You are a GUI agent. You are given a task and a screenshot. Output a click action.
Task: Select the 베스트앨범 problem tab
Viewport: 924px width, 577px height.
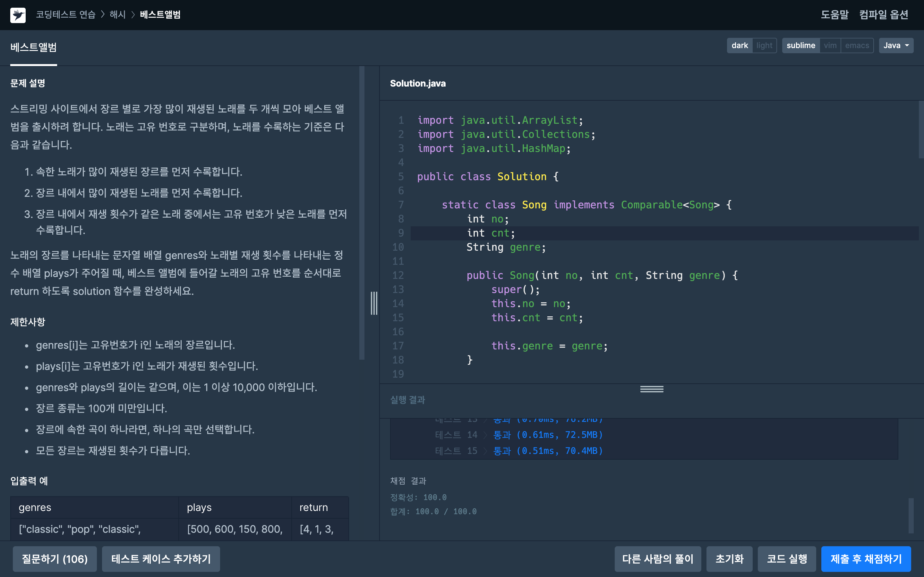[x=34, y=47]
